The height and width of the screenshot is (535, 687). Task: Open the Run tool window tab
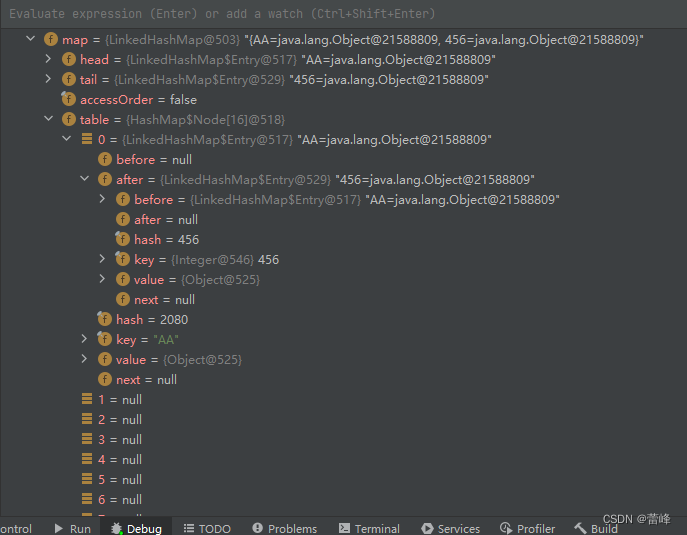(x=73, y=528)
